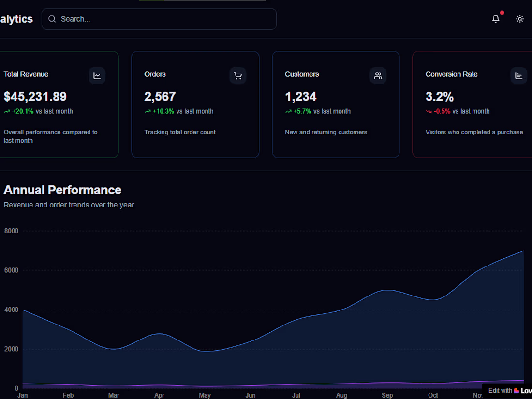Image resolution: width=532 pixels, height=399 pixels.
Task: Click the Sep label on the chart axis
Action: (387, 395)
